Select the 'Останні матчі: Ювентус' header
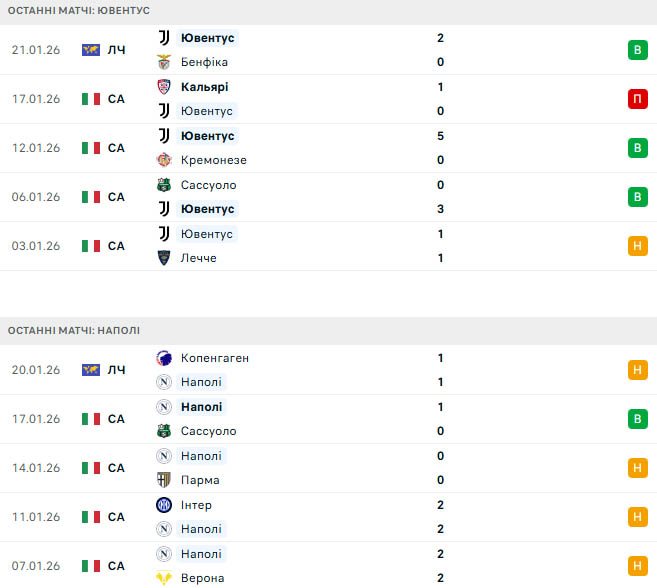Screen dimensions: 657x588 (x=78, y=10)
